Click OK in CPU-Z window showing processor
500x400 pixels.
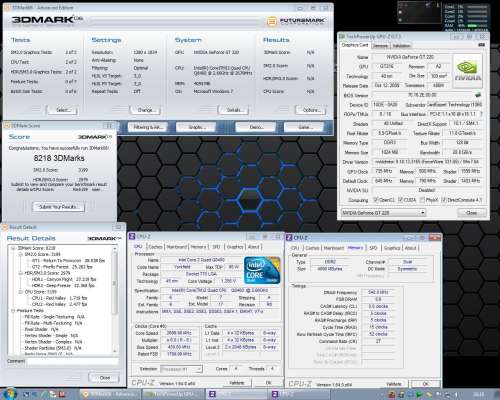(x=268, y=383)
